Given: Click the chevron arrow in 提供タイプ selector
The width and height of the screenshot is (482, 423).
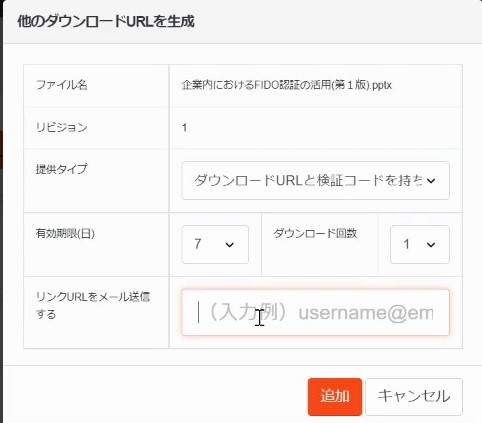Looking at the screenshot, I should (x=431, y=181).
